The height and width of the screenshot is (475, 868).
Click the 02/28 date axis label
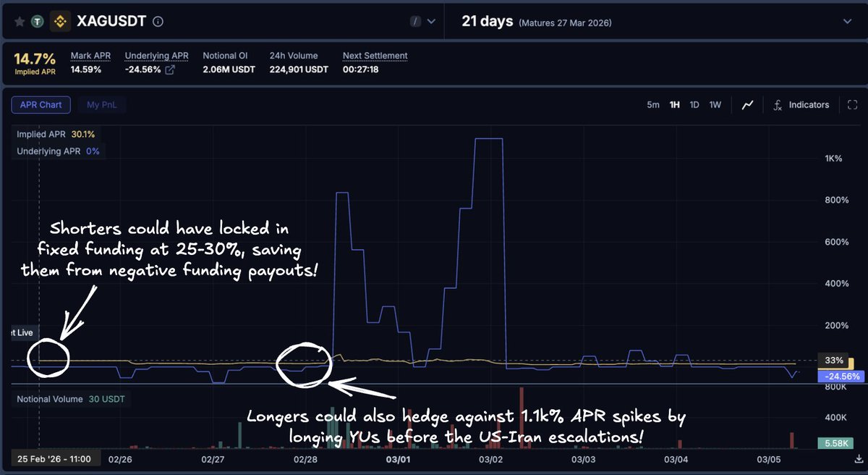[x=306, y=460]
